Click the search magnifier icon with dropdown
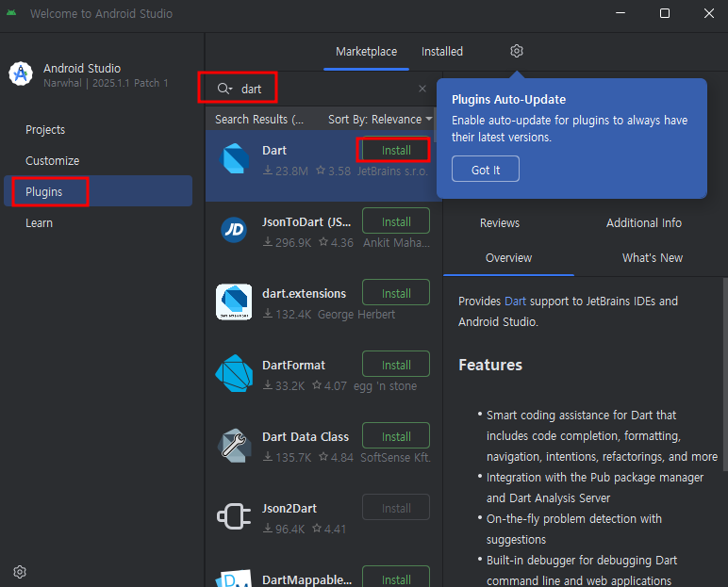 224,89
